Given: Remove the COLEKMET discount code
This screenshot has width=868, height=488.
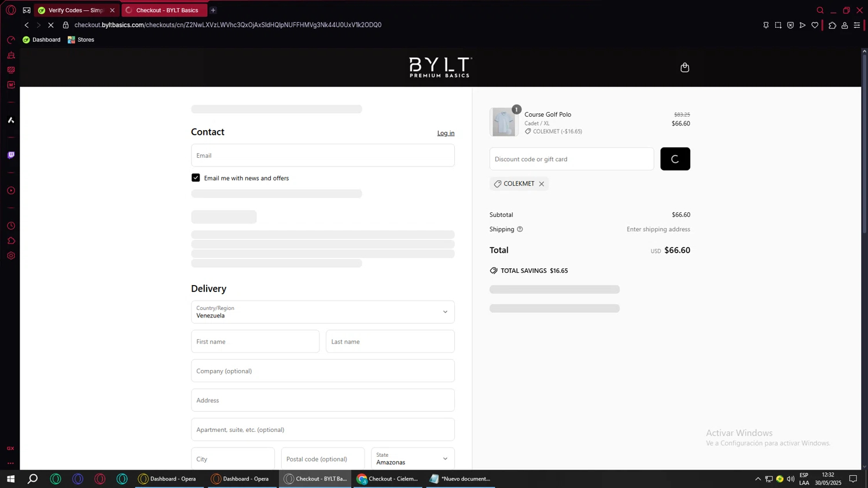Looking at the screenshot, I should click(x=542, y=184).
